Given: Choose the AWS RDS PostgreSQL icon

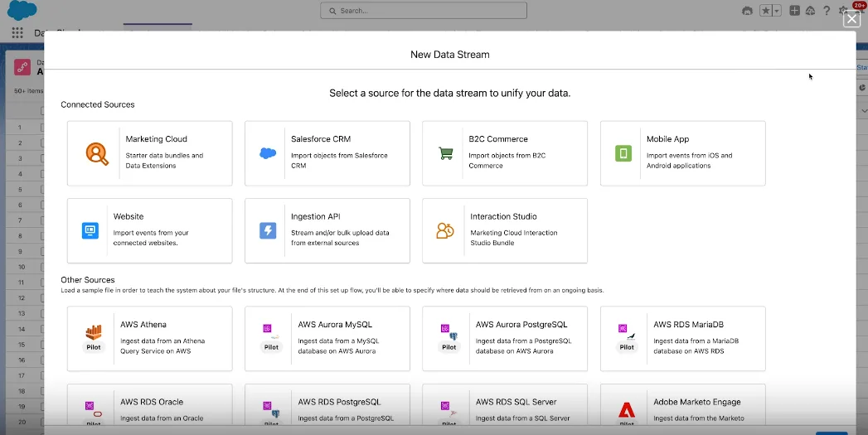Looking at the screenshot, I should point(271,409).
